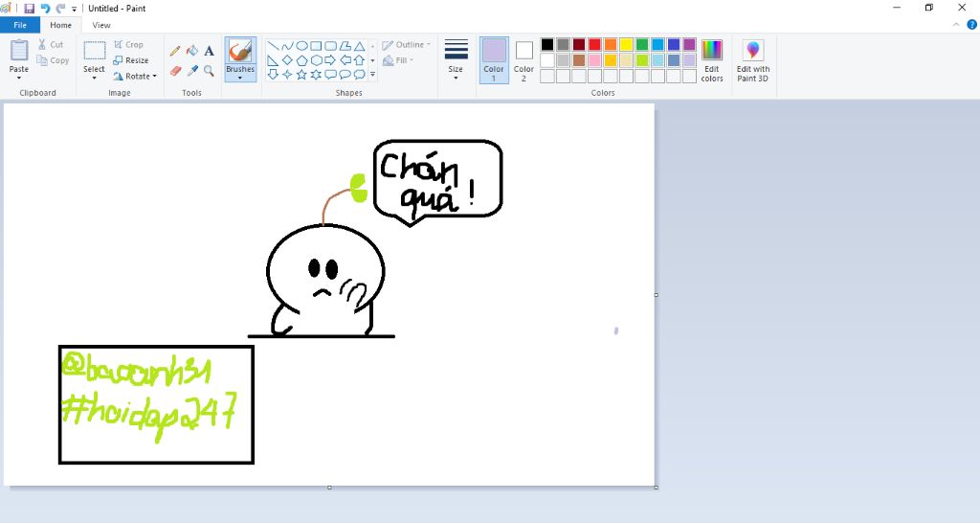
Task: Choose the Cloud callout shape
Action: 359,75
